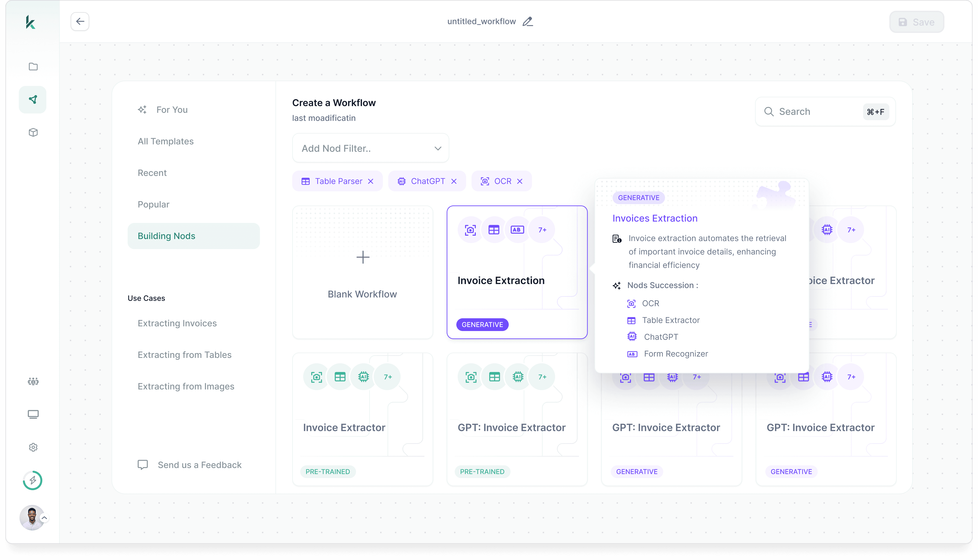Click the lightning bolt usage indicator
978x560 pixels.
click(x=33, y=480)
